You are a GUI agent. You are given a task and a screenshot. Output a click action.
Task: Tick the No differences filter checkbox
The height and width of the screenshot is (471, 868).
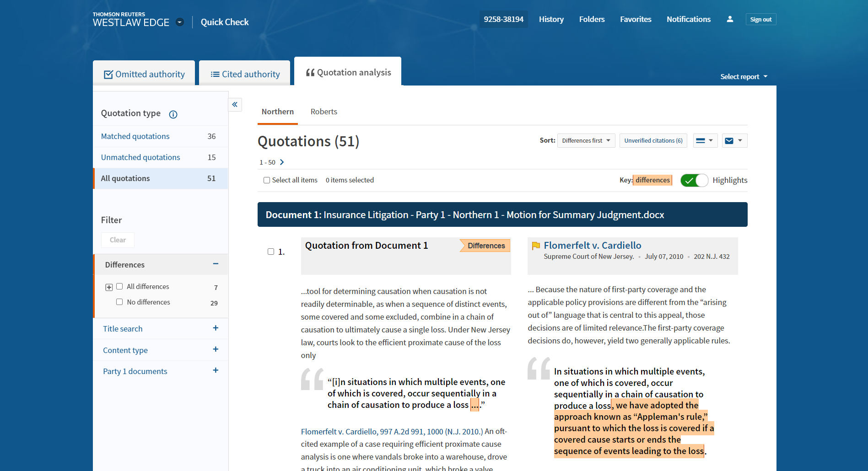tap(119, 302)
